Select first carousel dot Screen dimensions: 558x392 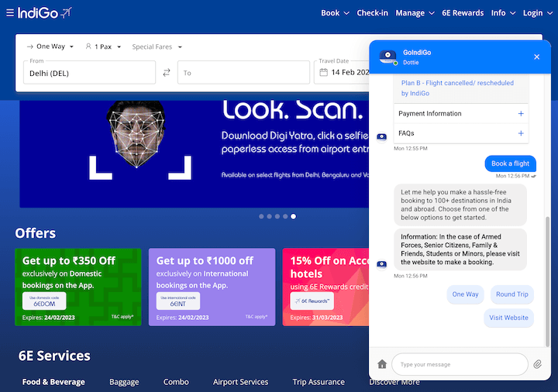pyautogui.click(x=261, y=216)
